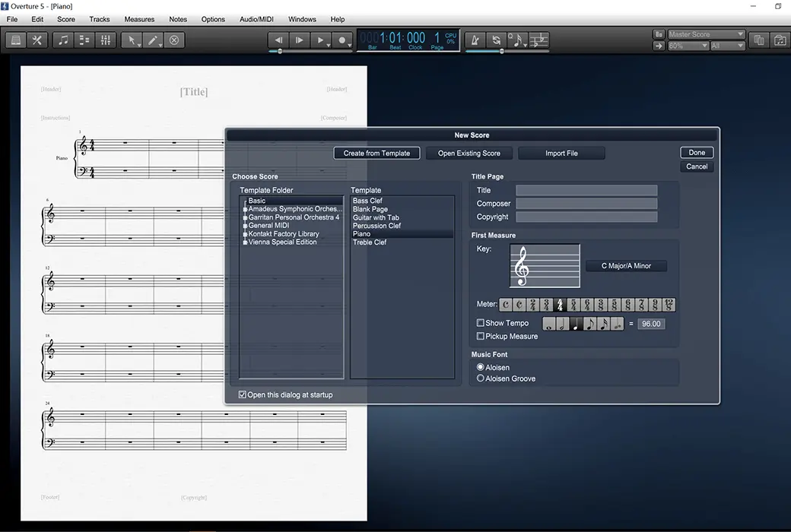Click the right arrow icon beside zoom box

click(x=659, y=46)
